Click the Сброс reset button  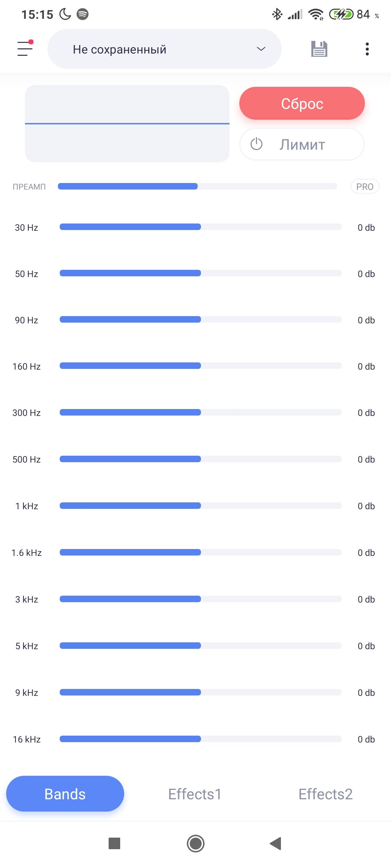[302, 103]
